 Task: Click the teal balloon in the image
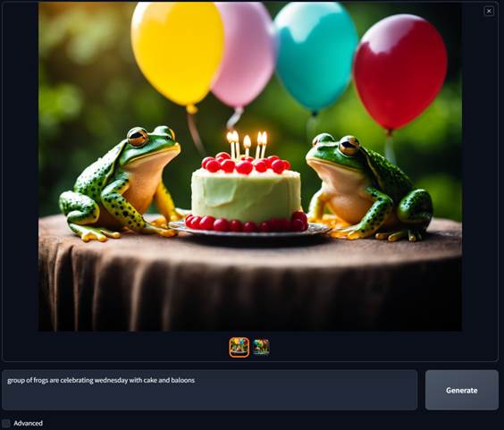316,58
